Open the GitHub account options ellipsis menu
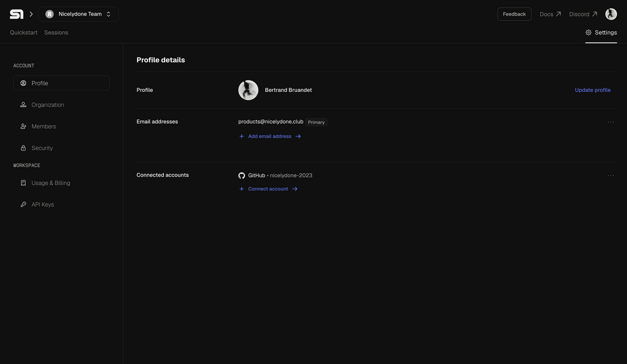Viewport: 627px width, 364px height. (611, 176)
